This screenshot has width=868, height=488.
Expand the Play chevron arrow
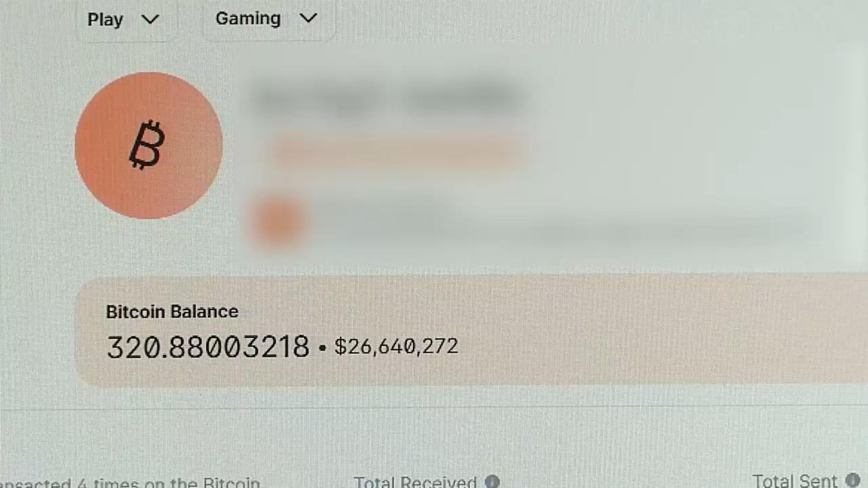(150, 19)
